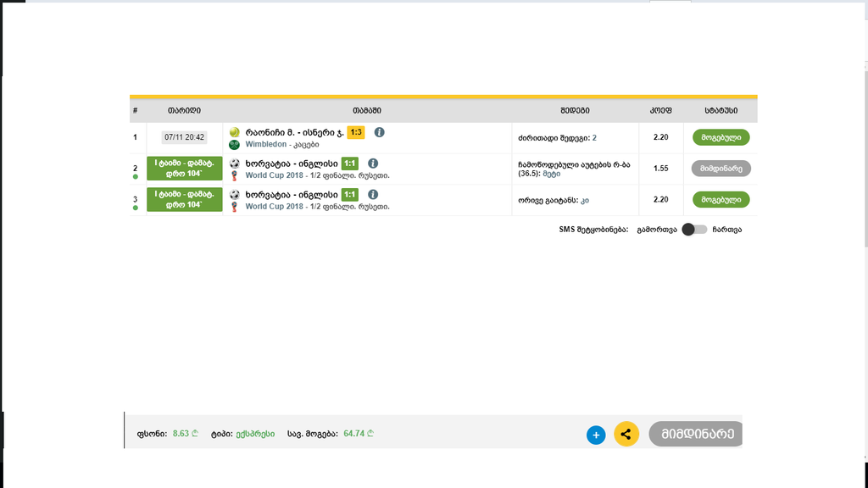
Task: Click the ჩამოწოდებული აუტების (36.5) result cell
Action: pos(574,169)
